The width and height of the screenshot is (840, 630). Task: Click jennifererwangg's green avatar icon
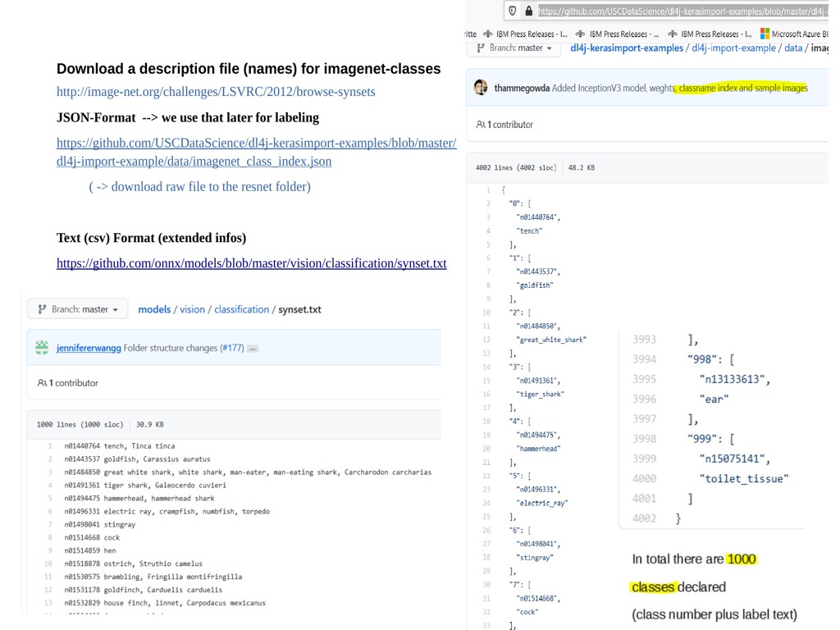42,348
